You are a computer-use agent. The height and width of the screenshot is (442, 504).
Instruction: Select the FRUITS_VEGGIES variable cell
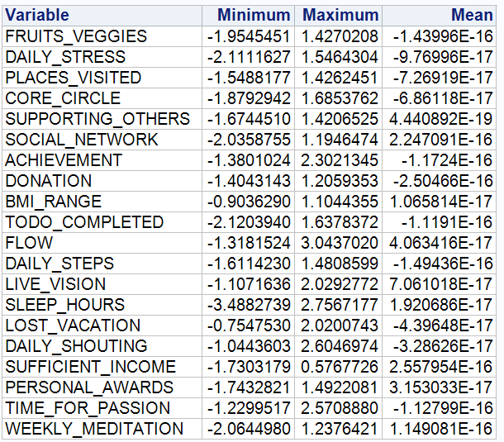click(x=102, y=36)
